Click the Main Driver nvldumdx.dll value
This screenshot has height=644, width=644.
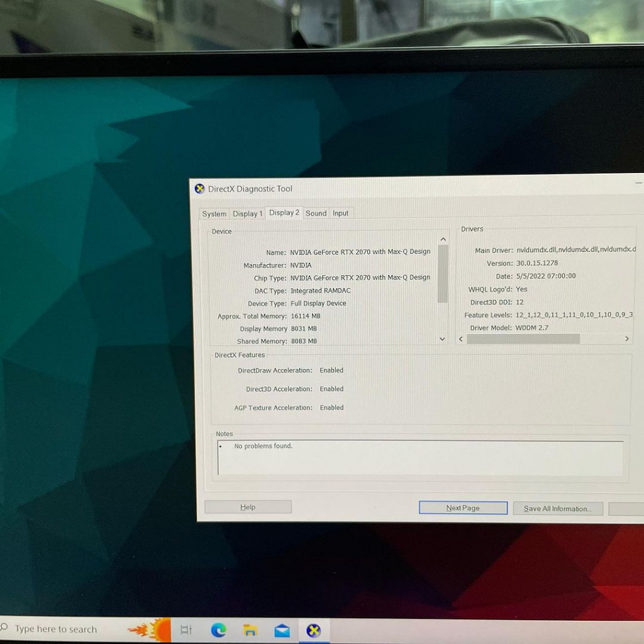[576, 249]
